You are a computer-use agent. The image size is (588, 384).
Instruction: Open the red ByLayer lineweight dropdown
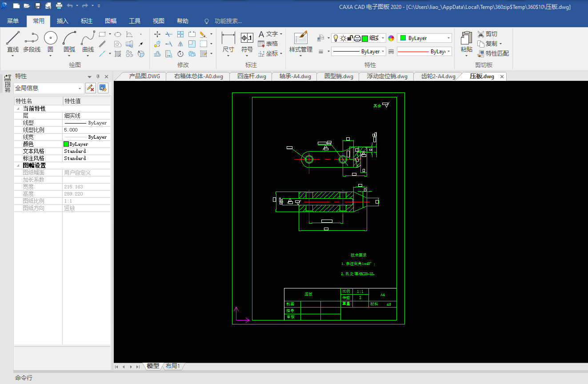(424, 52)
